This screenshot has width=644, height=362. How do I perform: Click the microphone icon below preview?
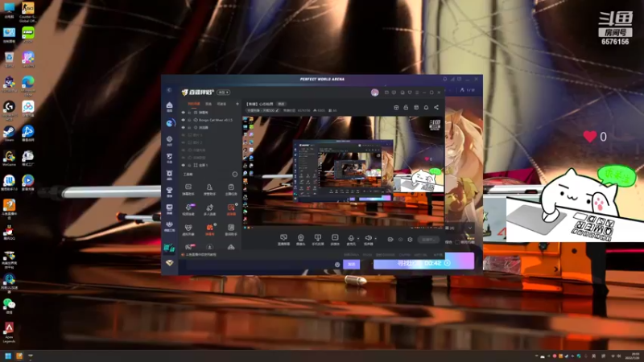pos(351,239)
